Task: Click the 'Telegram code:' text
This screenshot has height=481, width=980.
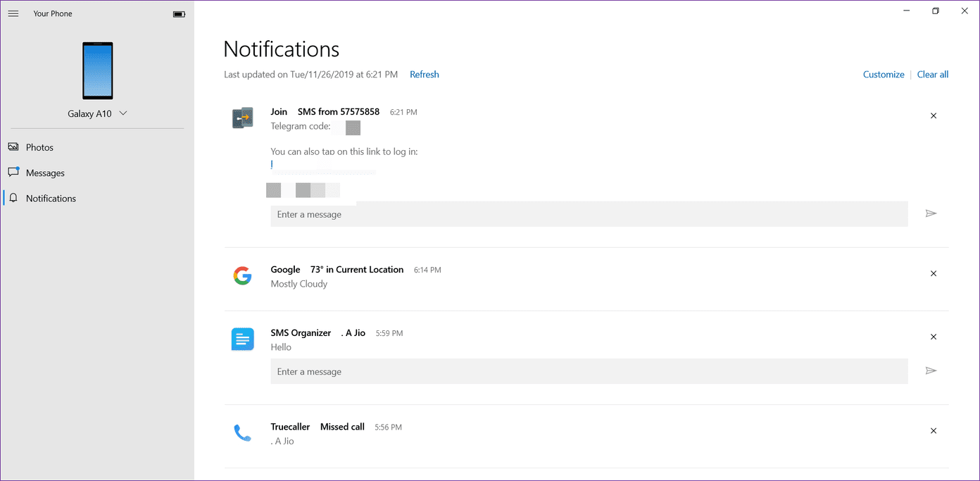Action: click(301, 127)
